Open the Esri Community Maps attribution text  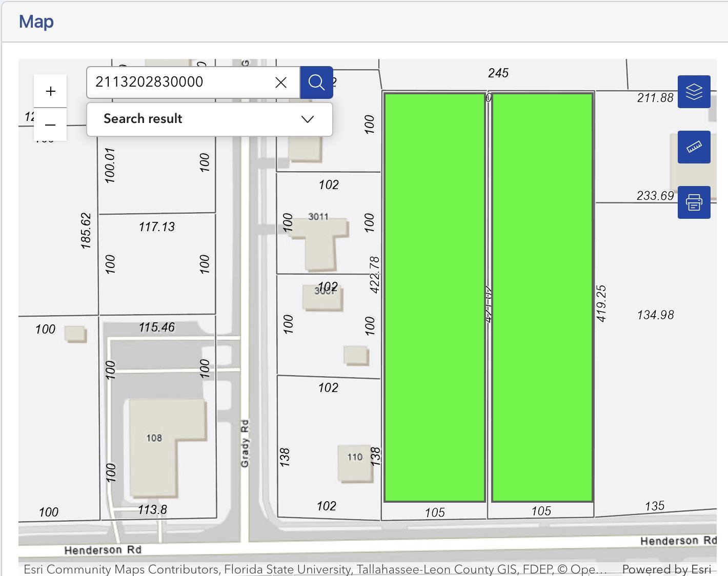[x=315, y=569]
